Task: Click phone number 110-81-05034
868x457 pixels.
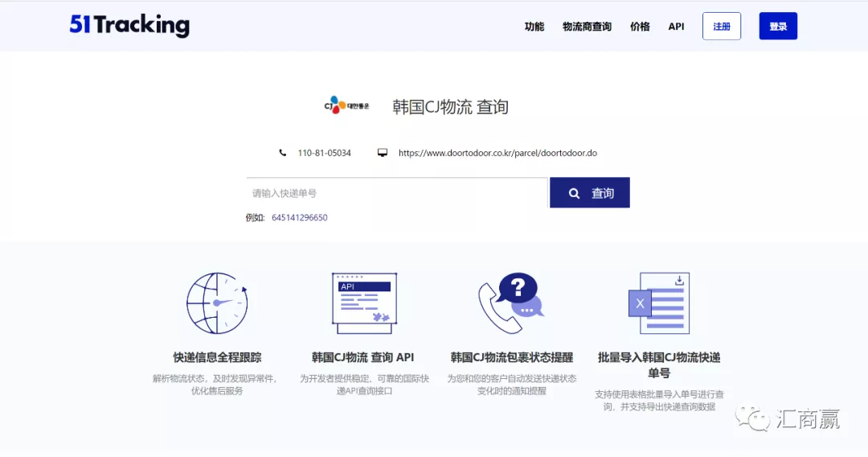Action: (325, 153)
